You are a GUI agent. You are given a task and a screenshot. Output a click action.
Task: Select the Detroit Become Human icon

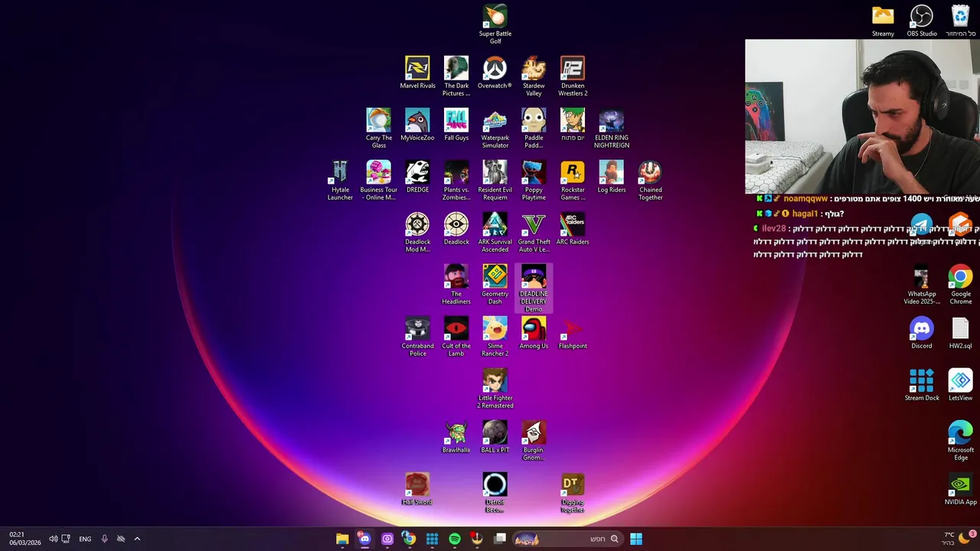pyautogui.click(x=495, y=493)
